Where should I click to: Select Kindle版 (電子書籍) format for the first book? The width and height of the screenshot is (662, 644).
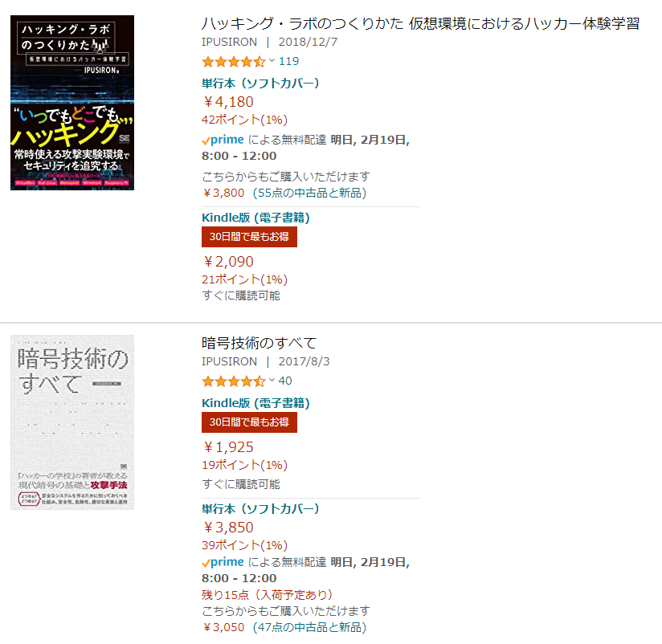point(255,218)
